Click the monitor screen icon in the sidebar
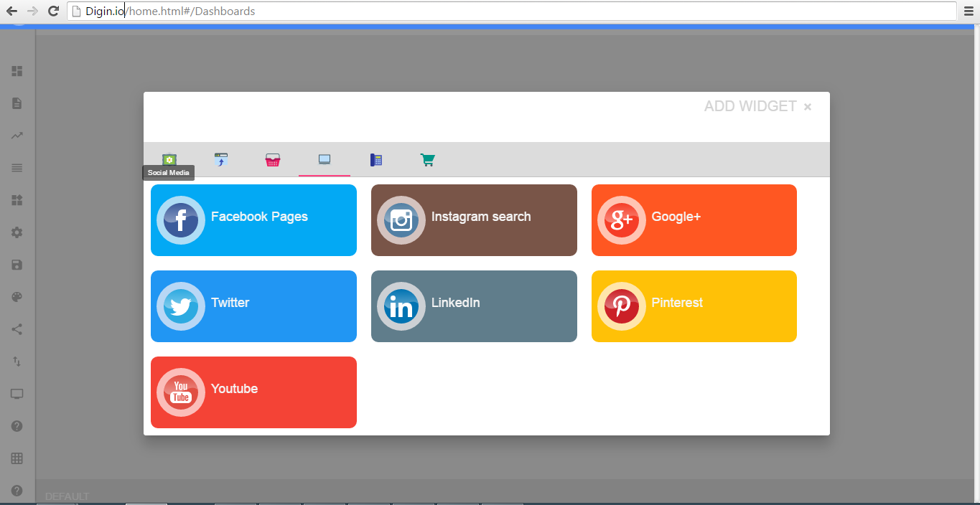Image resolution: width=980 pixels, height=505 pixels. [17, 394]
